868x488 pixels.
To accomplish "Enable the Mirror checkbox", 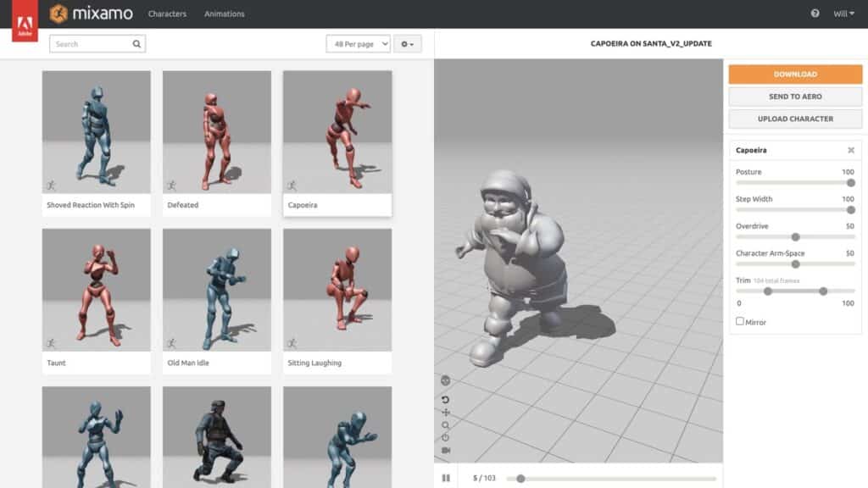I will tap(740, 322).
